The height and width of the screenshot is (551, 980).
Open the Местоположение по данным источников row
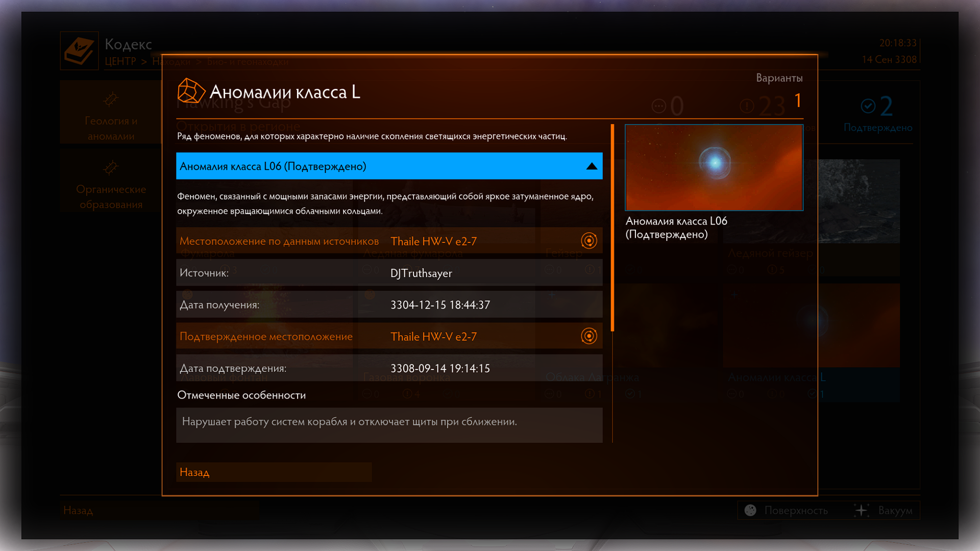click(x=389, y=241)
